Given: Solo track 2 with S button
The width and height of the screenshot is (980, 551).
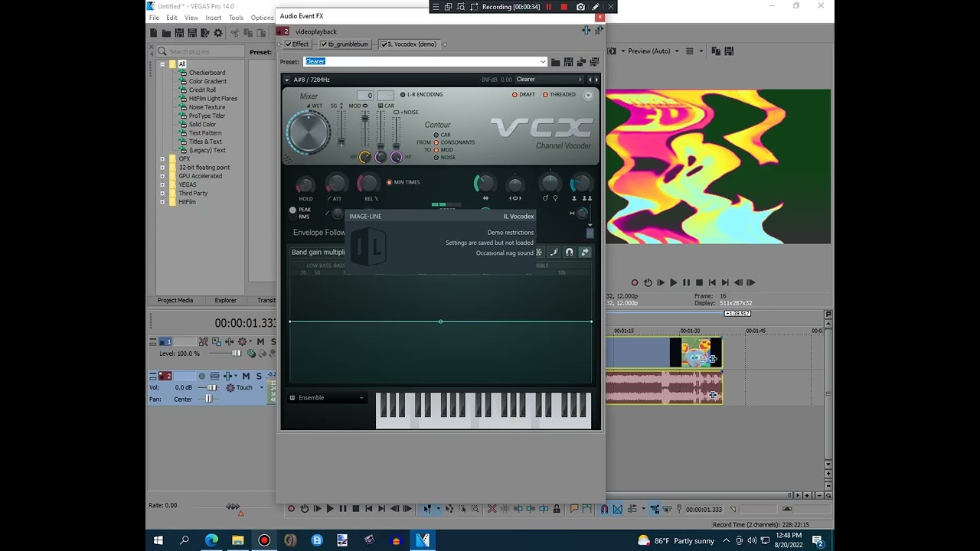Looking at the screenshot, I should pos(259,376).
